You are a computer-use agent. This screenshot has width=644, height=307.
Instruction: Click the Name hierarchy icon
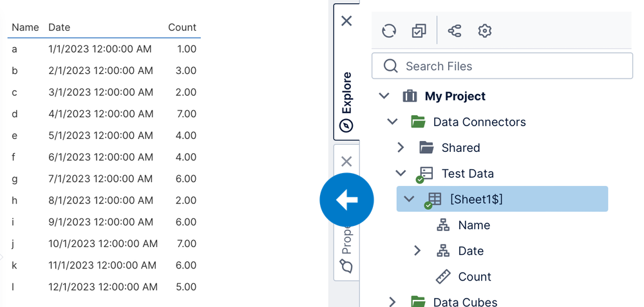click(x=443, y=225)
